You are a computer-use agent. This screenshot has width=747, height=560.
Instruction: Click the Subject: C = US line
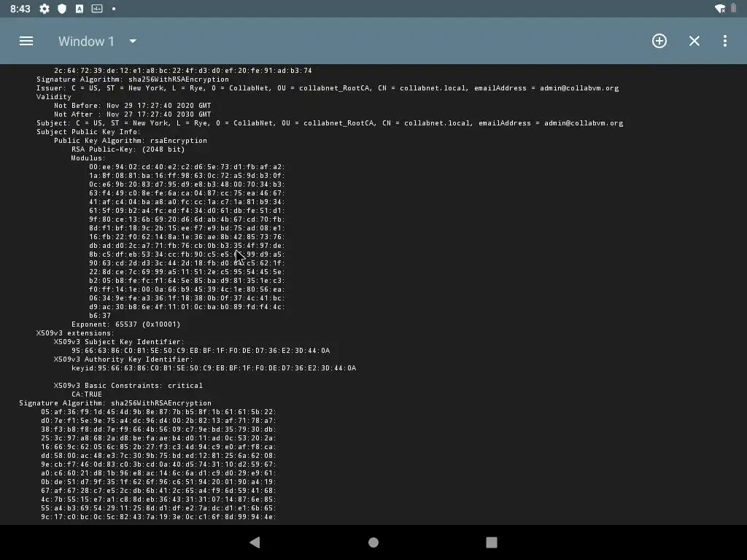tap(330, 122)
